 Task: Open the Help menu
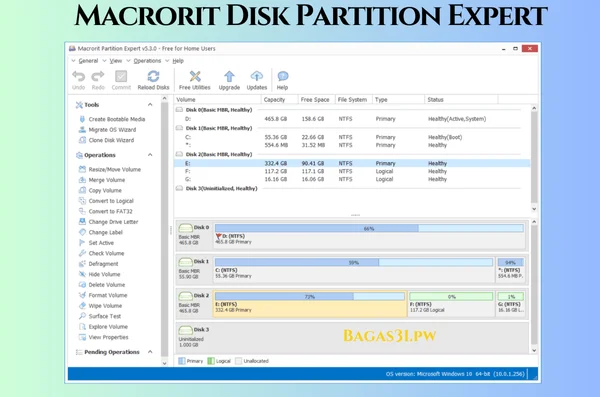coord(178,61)
